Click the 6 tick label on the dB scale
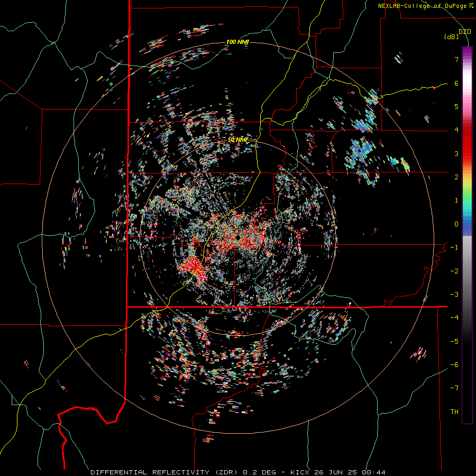This screenshot has width=476, height=476. tap(456, 83)
